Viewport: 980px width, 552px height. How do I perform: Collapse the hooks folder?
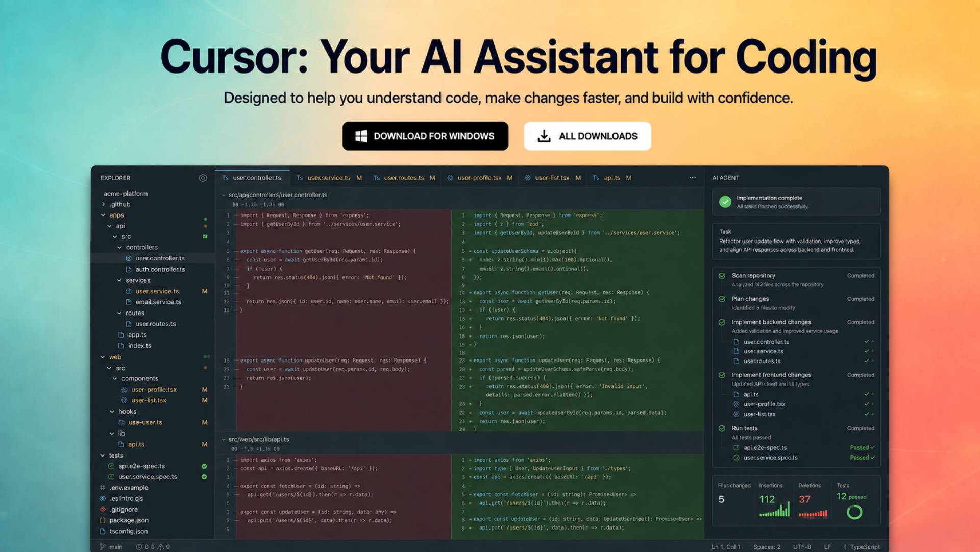(x=112, y=411)
